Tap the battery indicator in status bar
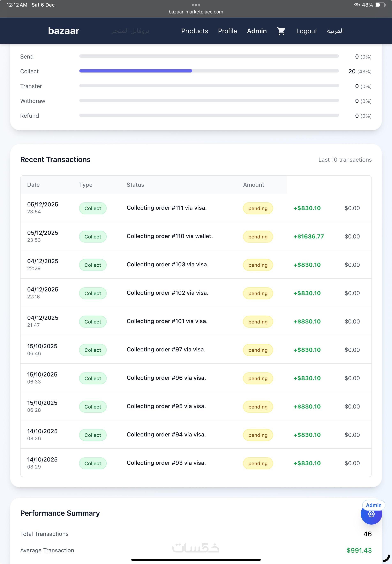The image size is (392, 564). [x=380, y=5]
